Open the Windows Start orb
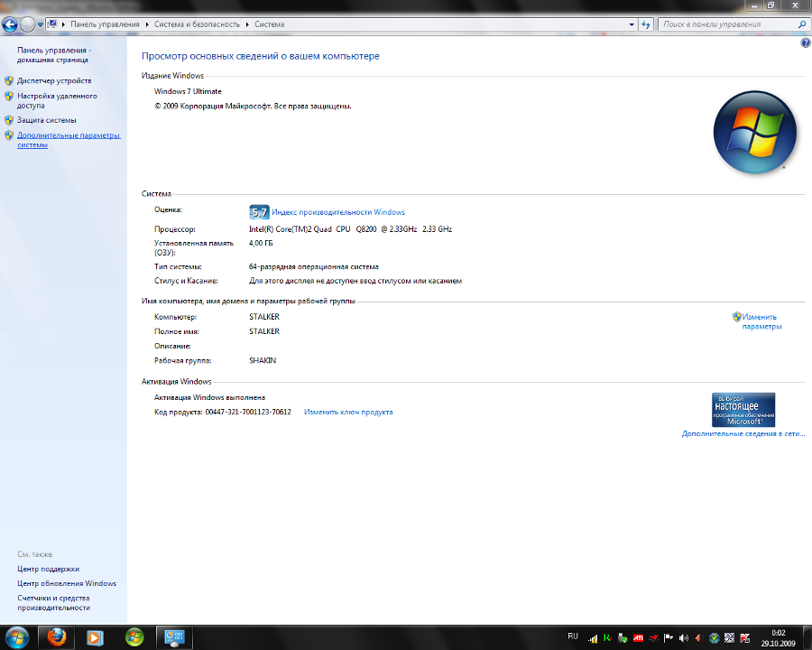The image size is (812, 650). point(17,637)
